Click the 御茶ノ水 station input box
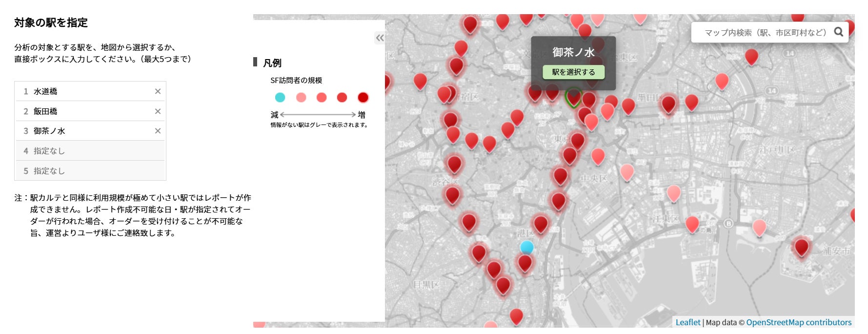 click(90, 131)
